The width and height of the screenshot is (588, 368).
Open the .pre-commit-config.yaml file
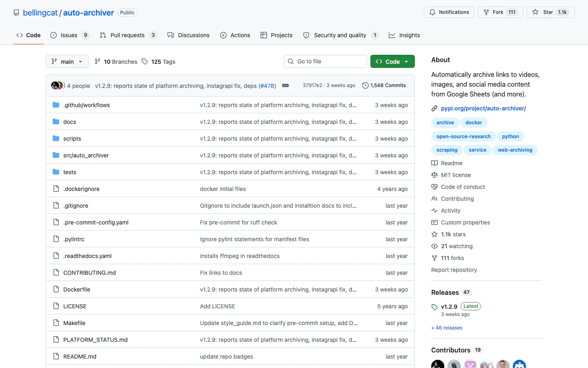click(x=96, y=222)
